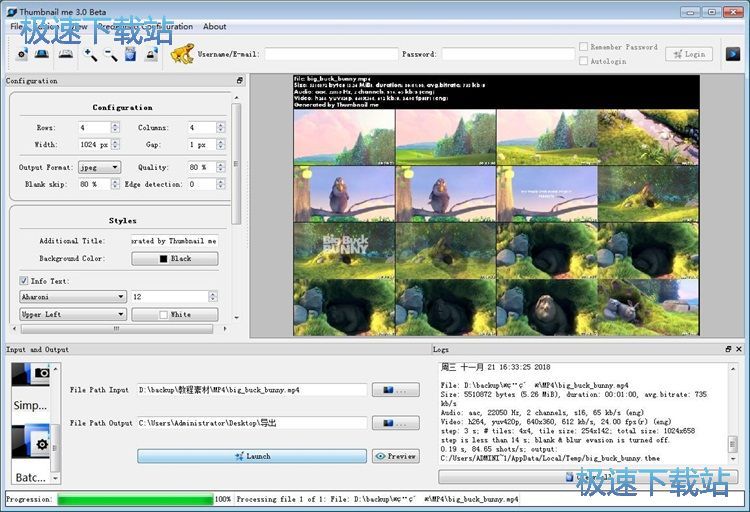
Task: Click the white rabbit frame in preview
Action: tap(648, 307)
